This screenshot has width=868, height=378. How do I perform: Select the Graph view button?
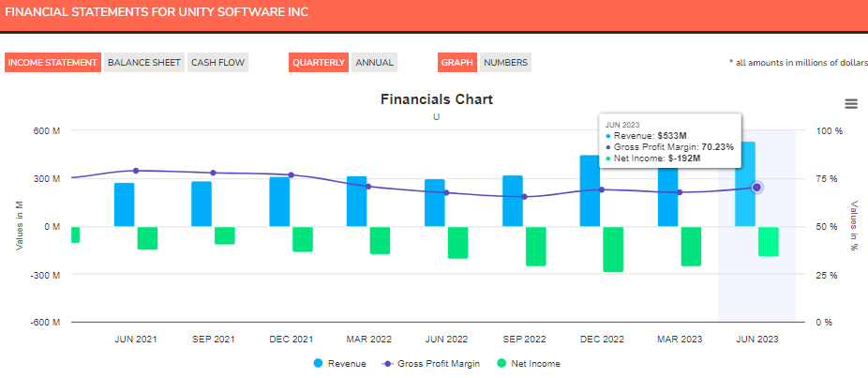point(457,63)
